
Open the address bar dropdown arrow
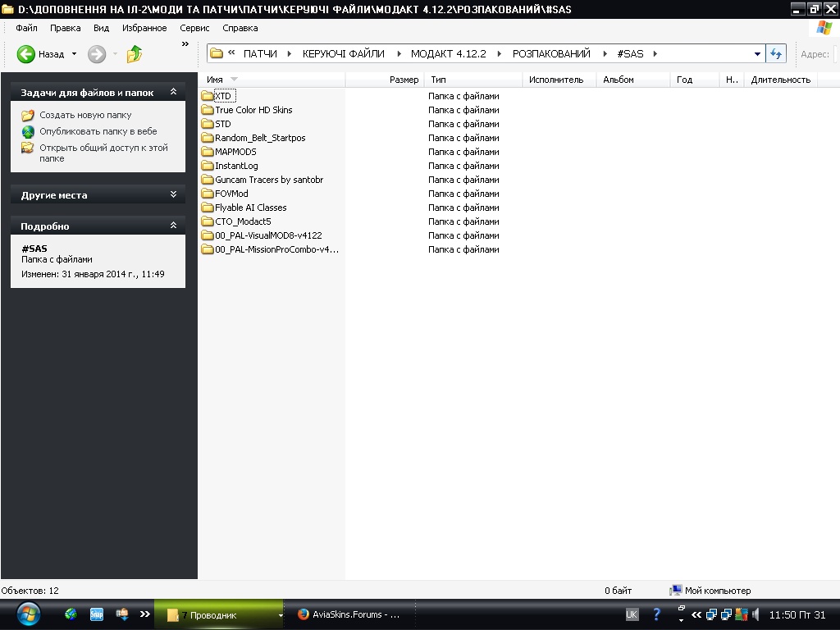point(757,53)
